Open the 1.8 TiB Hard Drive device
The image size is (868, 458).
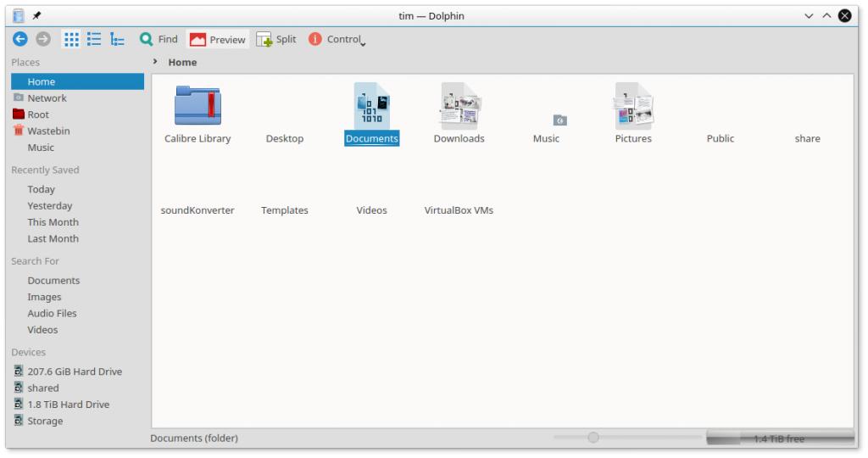(68, 404)
